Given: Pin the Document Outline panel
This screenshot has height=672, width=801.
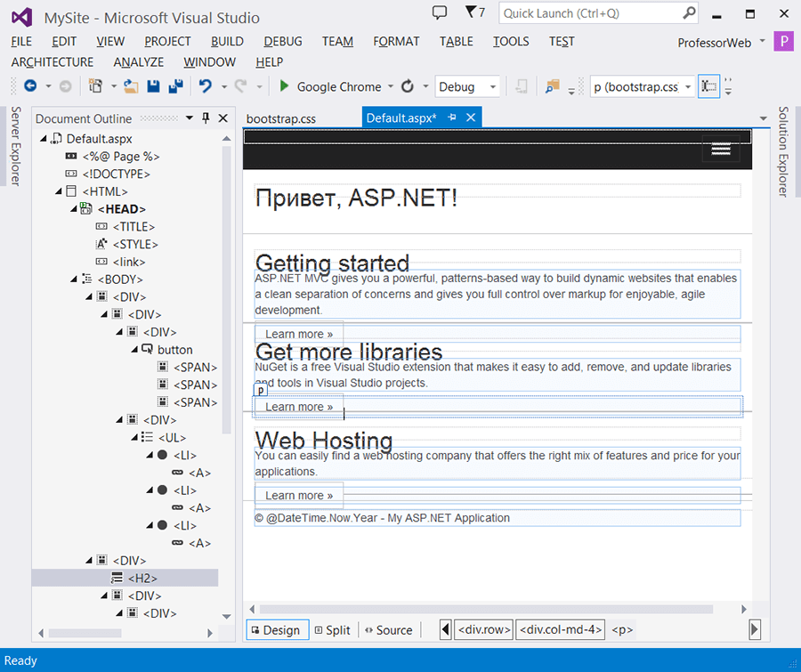Looking at the screenshot, I should coord(206,118).
